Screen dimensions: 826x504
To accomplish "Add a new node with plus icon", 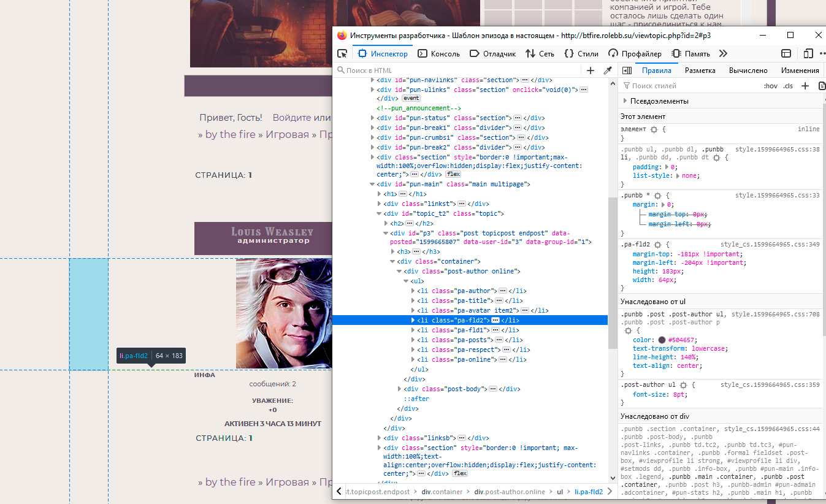I will pos(591,71).
